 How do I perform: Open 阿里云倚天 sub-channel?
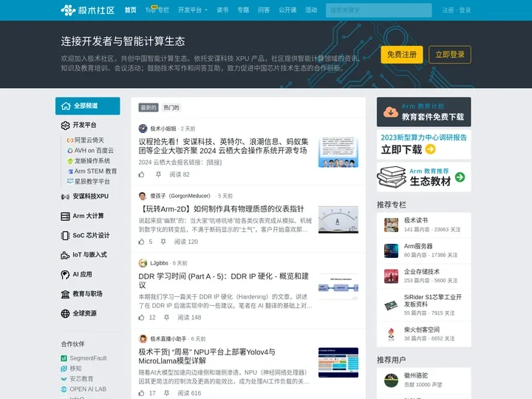point(86,140)
